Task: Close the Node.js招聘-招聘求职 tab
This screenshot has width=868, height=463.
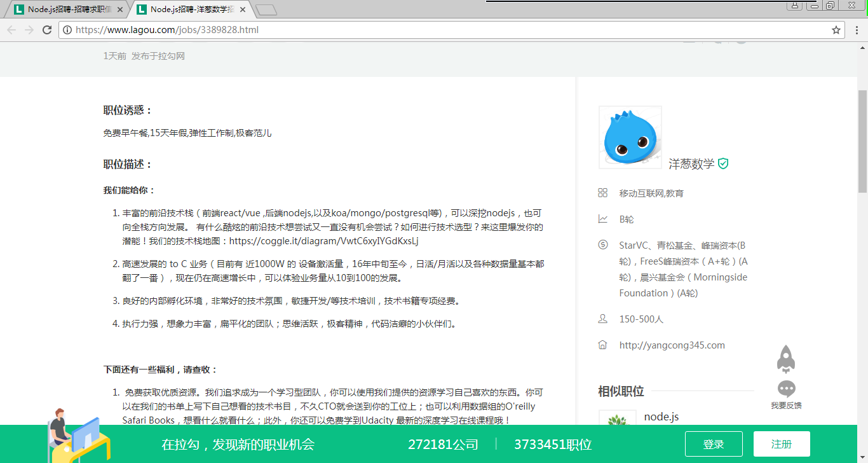Action: (120, 10)
